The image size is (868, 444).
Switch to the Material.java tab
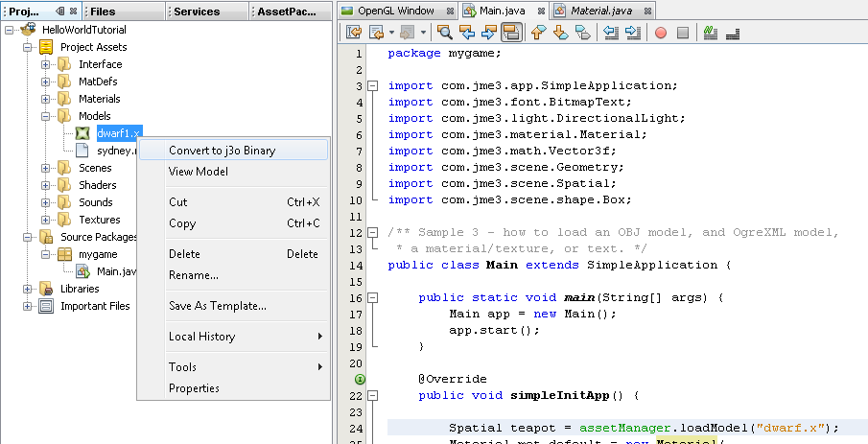click(x=603, y=11)
